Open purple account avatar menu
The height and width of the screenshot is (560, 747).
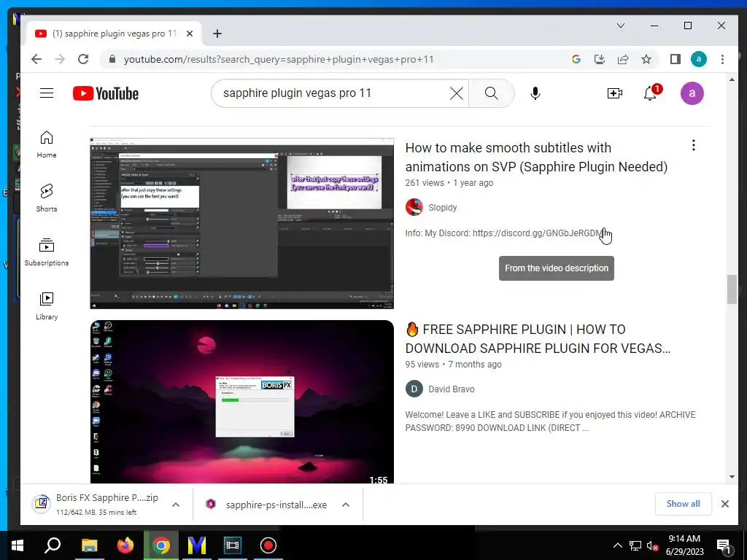pyautogui.click(x=692, y=93)
